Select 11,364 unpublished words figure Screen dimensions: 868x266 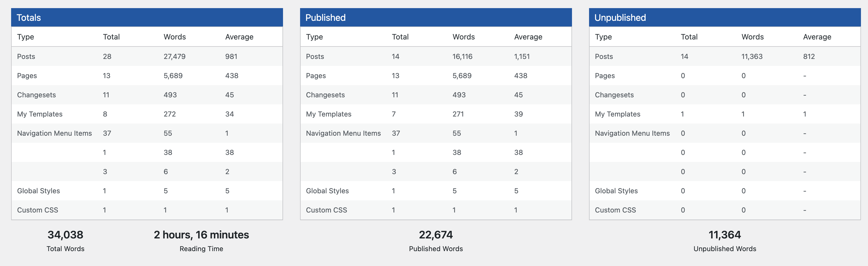pos(725,235)
